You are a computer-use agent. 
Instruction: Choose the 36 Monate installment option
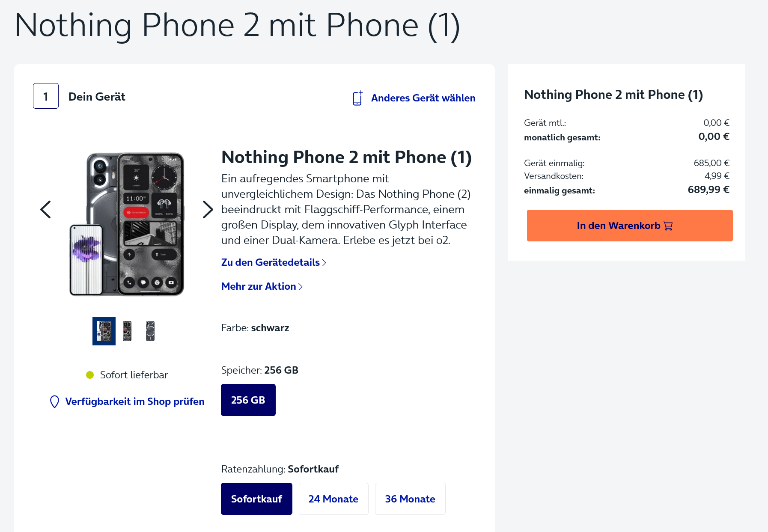tap(410, 499)
